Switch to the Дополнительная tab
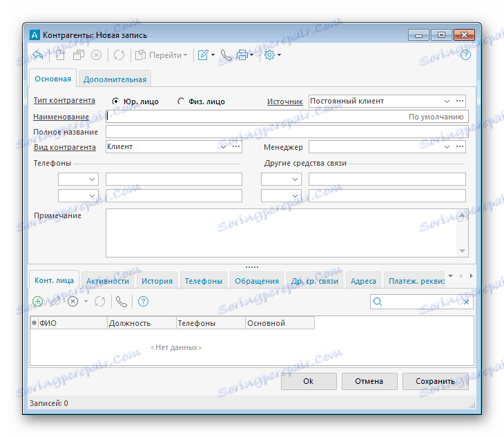This screenshot has height=437, width=504. pyautogui.click(x=115, y=79)
